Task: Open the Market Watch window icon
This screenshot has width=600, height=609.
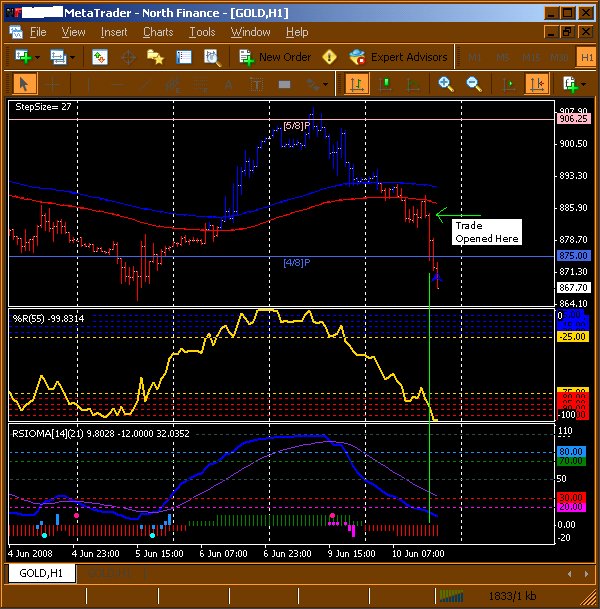Action: click(x=100, y=57)
